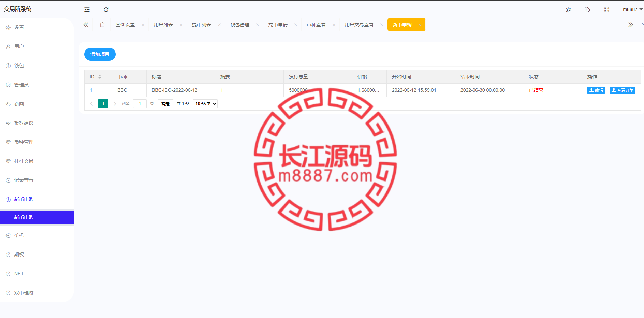644x318 pixels.
Task: Sort the table by ID column arrows
Action: [100, 77]
